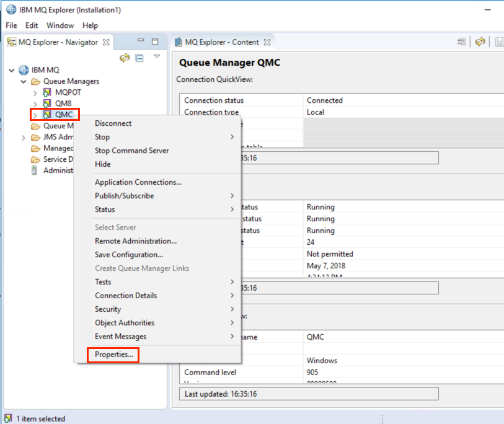The height and width of the screenshot is (424, 504).
Task: Click the Managed folder icon in Navigator
Action: pyautogui.click(x=35, y=148)
